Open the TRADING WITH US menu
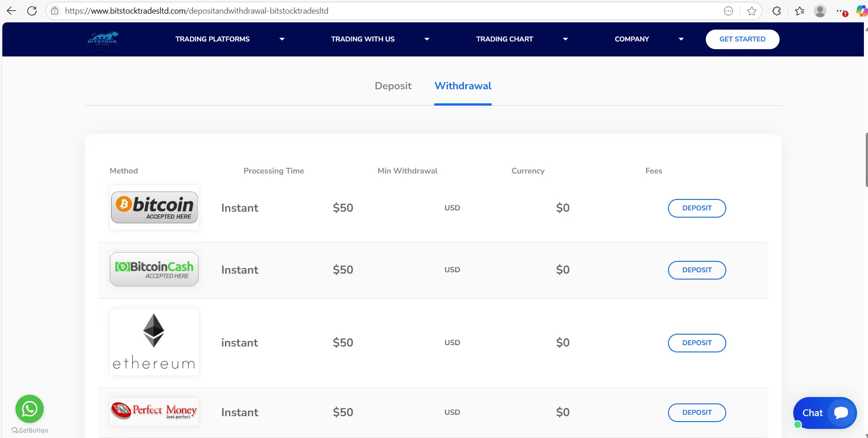The height and width of the screenshot is (438, 868). tap(363, 39)
